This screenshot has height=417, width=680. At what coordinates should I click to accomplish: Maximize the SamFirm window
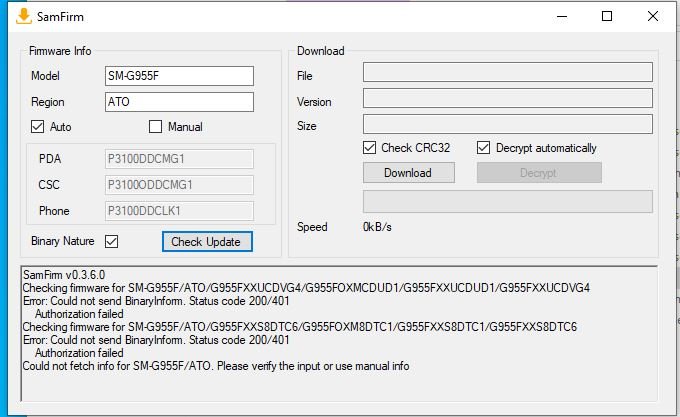[x=607, y=16]
